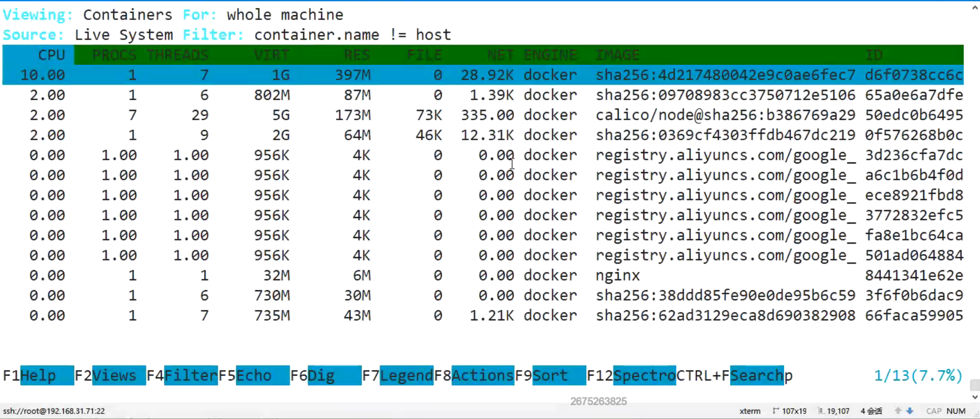The width and height of the screenshot is (980, 419).
Task: Click the NUM lock indicator
Action: [x=956, y=411]
